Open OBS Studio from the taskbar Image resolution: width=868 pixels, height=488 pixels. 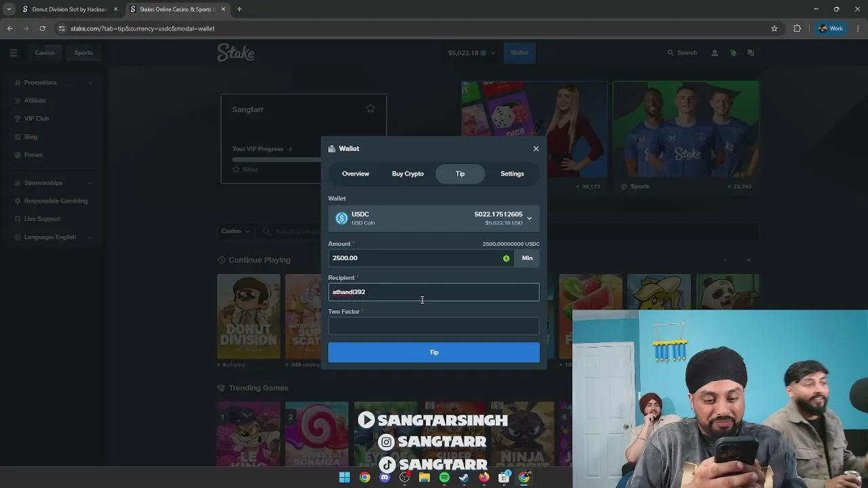pos(404,478)
